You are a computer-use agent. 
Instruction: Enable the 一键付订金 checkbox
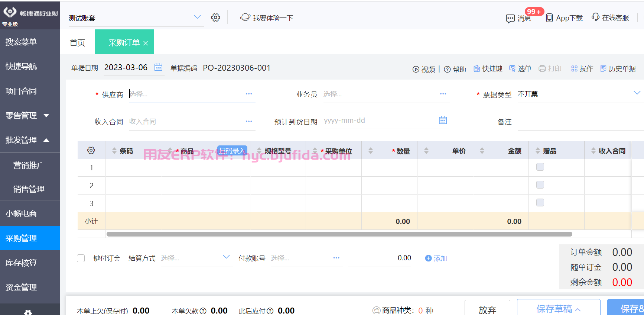81,258
